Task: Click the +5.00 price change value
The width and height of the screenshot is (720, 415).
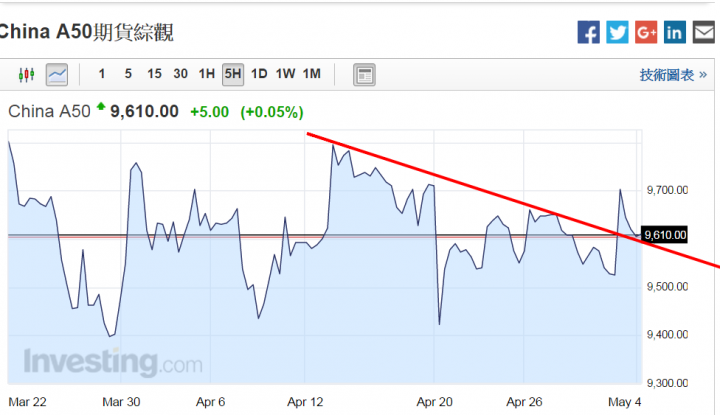Action: tap(209, 112)
